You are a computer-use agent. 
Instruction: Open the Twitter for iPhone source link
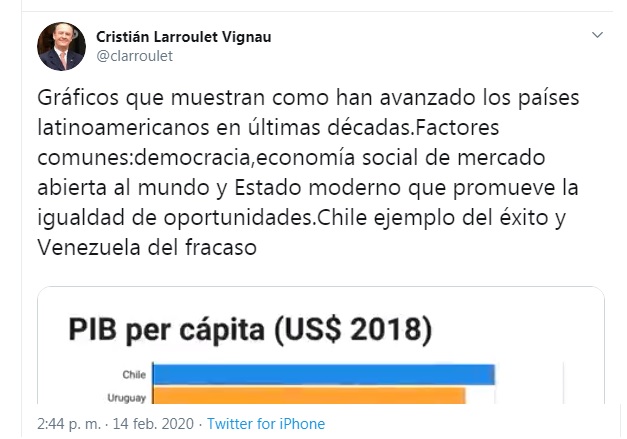point(265,424)
